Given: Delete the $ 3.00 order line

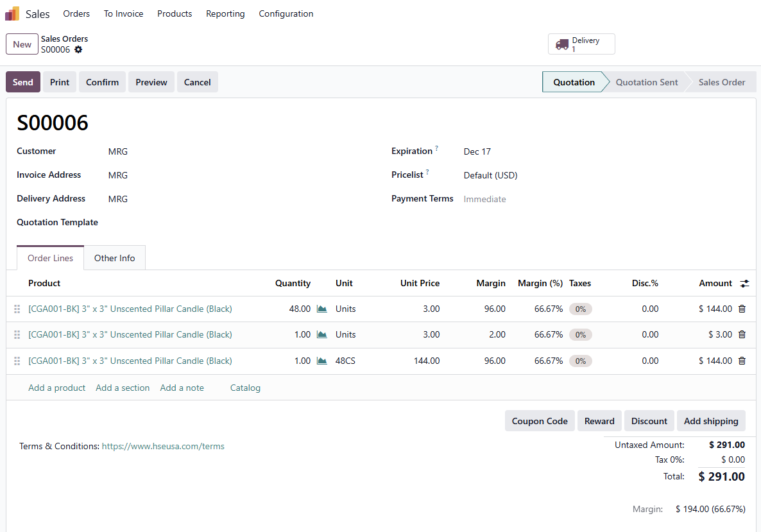Looking at the screenshot, I should pos(742,334).
